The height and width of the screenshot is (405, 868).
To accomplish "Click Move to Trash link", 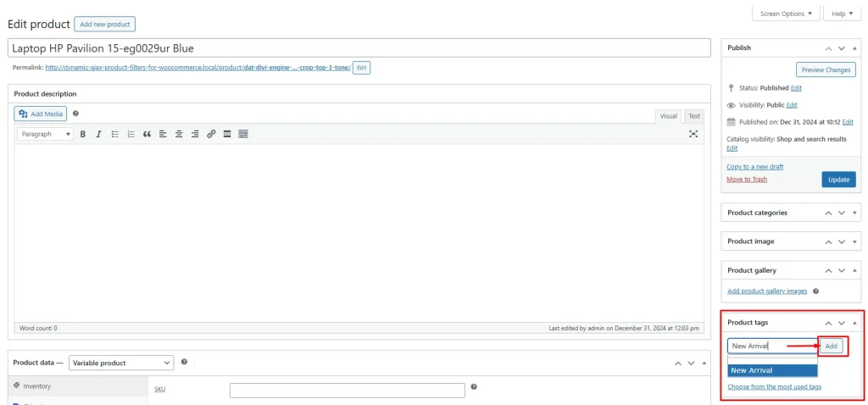I will (747, 180).
